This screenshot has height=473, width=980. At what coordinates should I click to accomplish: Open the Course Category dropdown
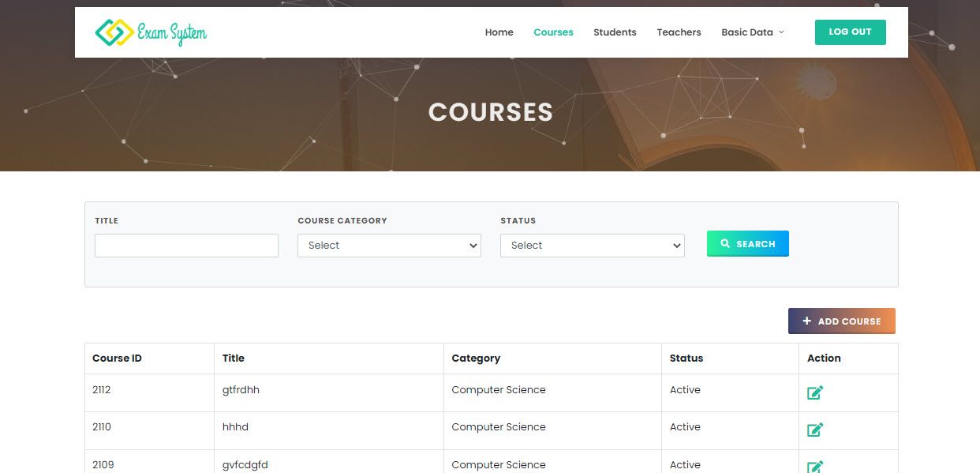pos(389,246)
